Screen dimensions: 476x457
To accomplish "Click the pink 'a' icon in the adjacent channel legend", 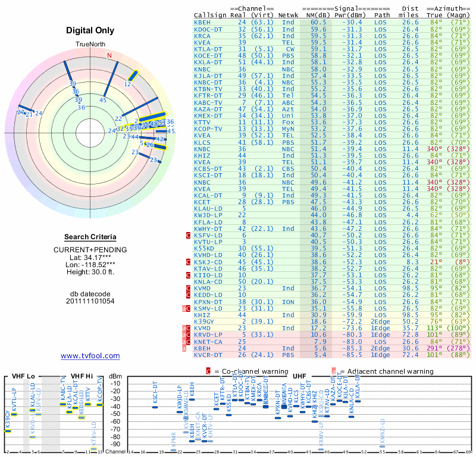I will click(334, 371).
